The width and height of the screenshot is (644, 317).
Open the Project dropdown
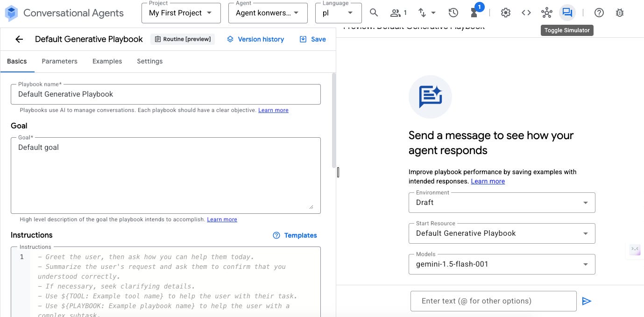(181, 13)
